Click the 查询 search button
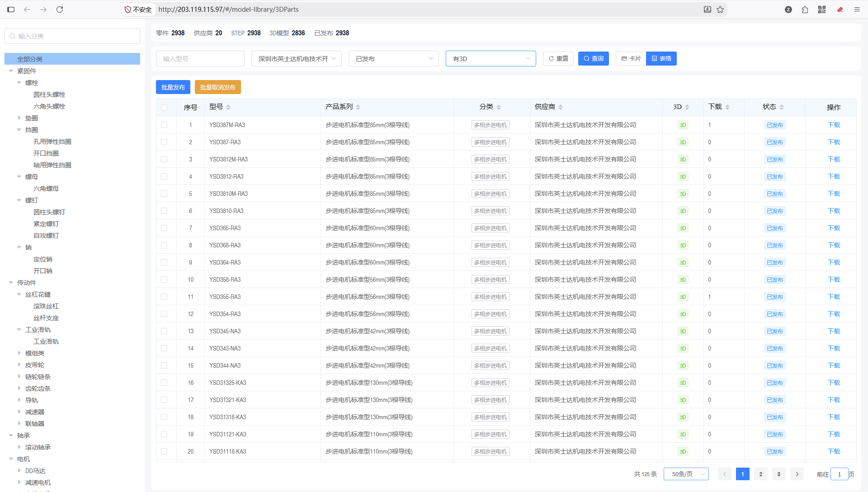 594,59
